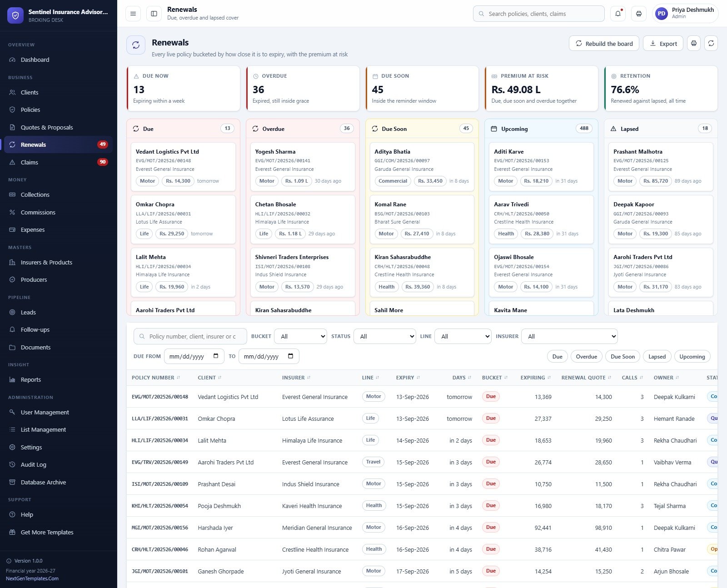Click the policy number filter search box

pyautogui.click(x=190, y=337)
